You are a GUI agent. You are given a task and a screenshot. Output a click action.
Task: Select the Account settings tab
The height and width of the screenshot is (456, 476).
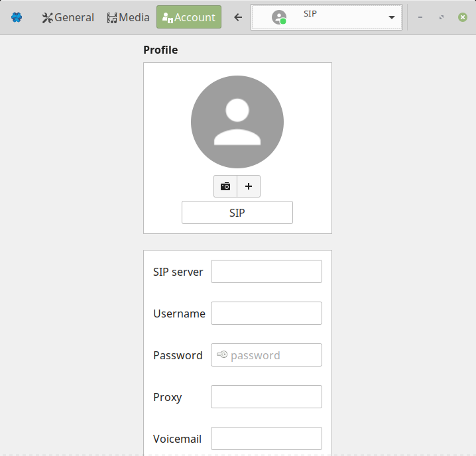[189, 17]
